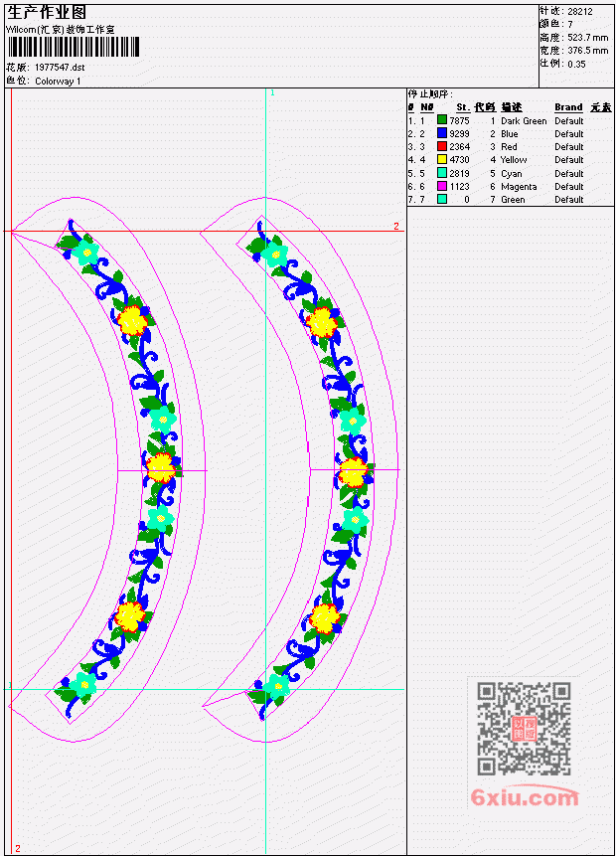Click the '描述' column header
The height and width of the screenshot is (856, 616).
pyautogui.click(x=512, y=107)
